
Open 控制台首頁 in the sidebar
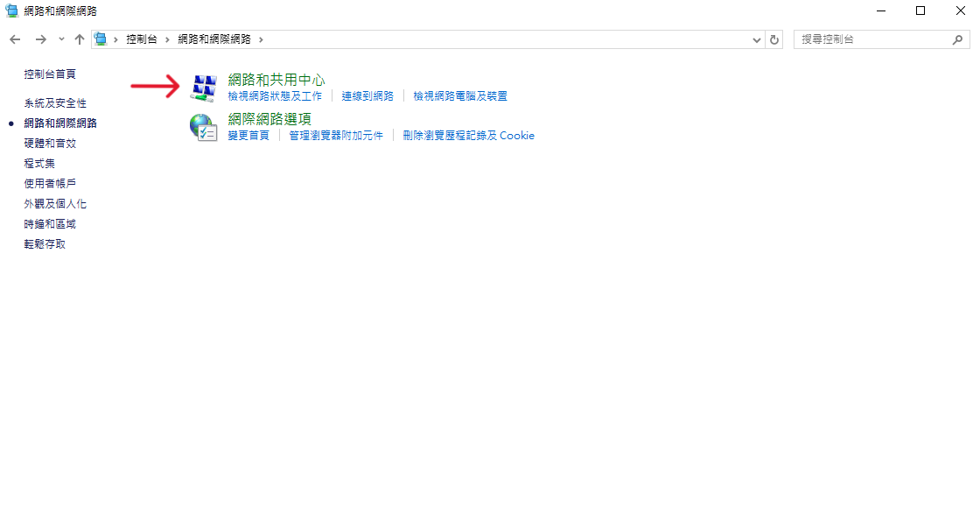pos(50,74)
